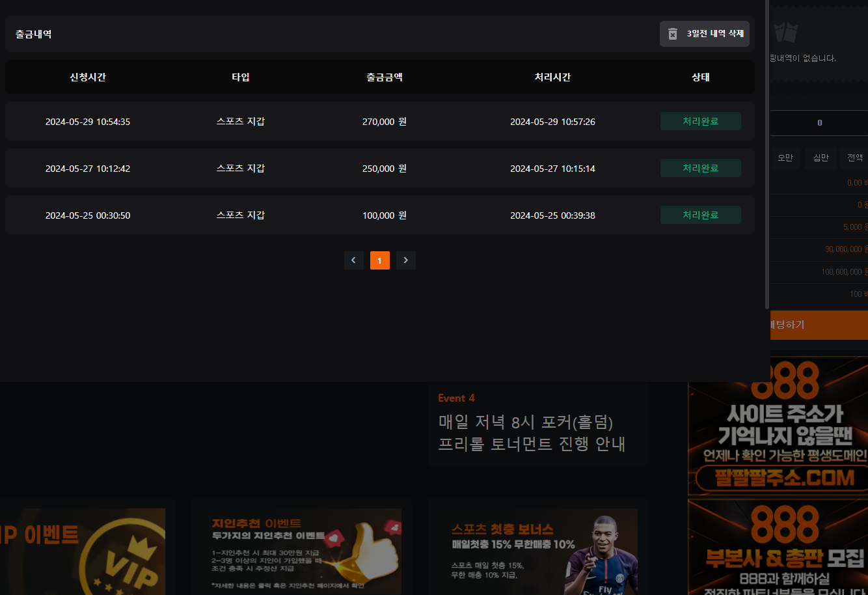
Task: Select the 십만 amount button
Action: (821, 158)
